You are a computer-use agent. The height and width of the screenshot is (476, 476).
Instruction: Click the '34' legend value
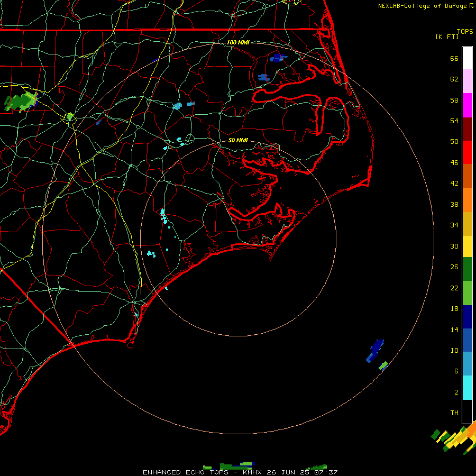[x=454, y=225]
